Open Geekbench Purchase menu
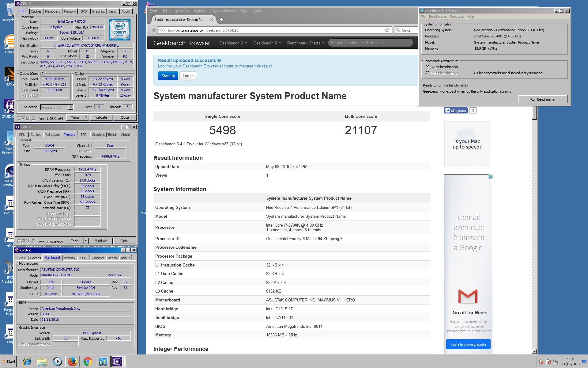The image size is (588, 368). click(457, 17)
